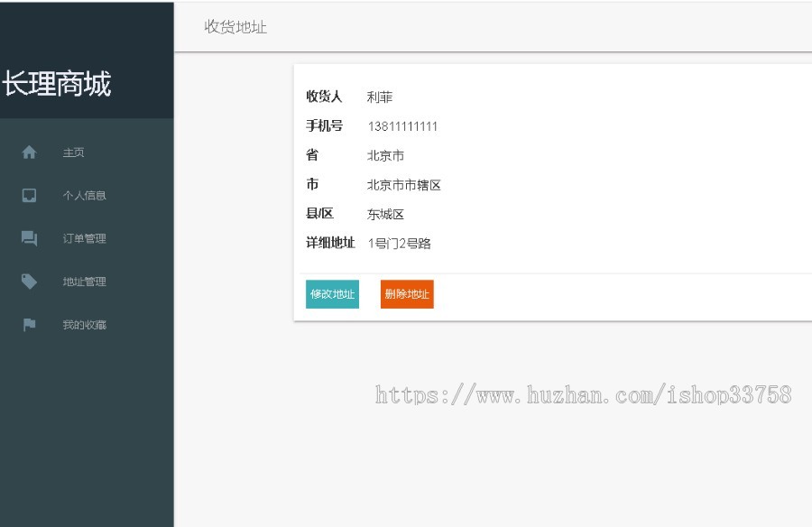Click the tag icon for address management
Image resolution: width=812 pixels, height=527 pixels.
coord(28,281)
